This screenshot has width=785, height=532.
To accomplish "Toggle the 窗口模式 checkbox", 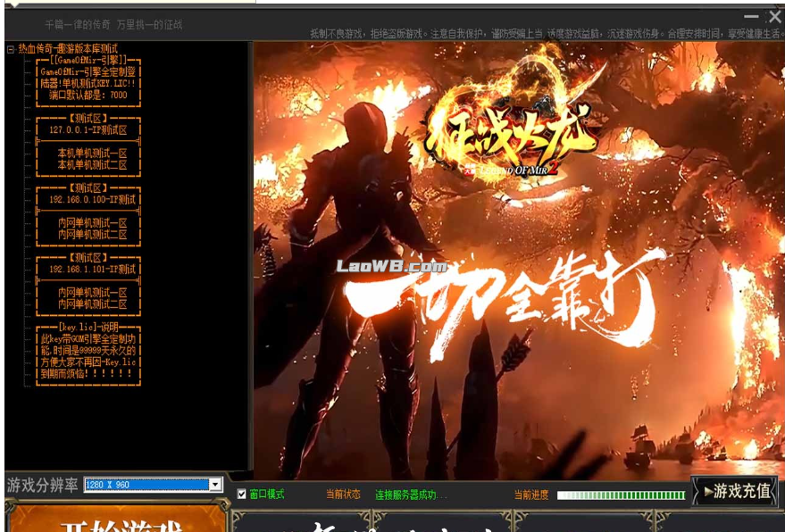I will (241, 495).
